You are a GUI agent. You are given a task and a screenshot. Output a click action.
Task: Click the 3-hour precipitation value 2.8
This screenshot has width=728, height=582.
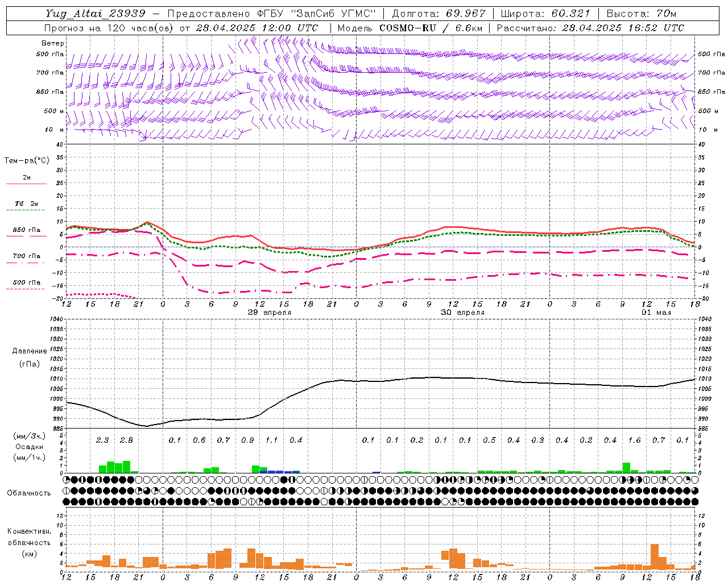coord(126,440)
